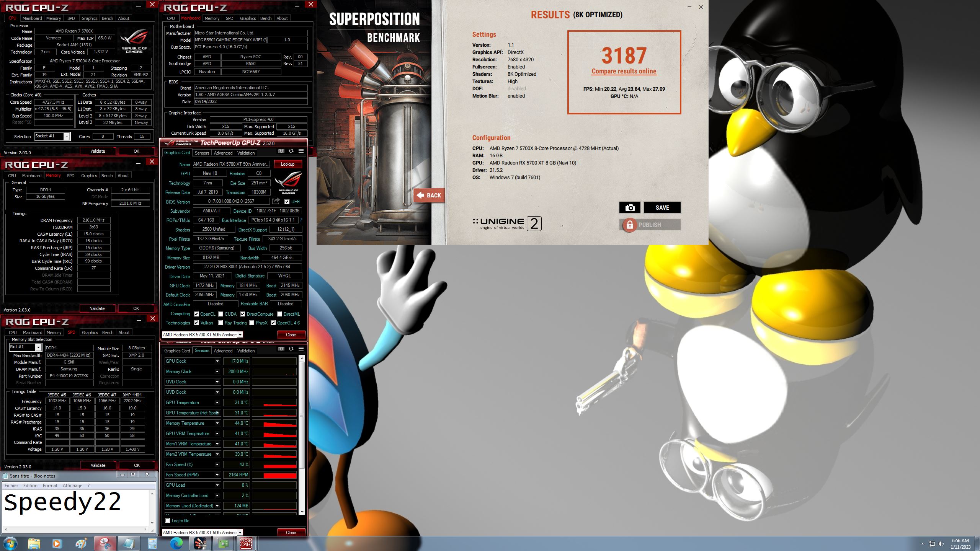This screenshot has width=980, height=551.
Task: Open the Fichier menu in Notepad
Action: tap(11, 486)
